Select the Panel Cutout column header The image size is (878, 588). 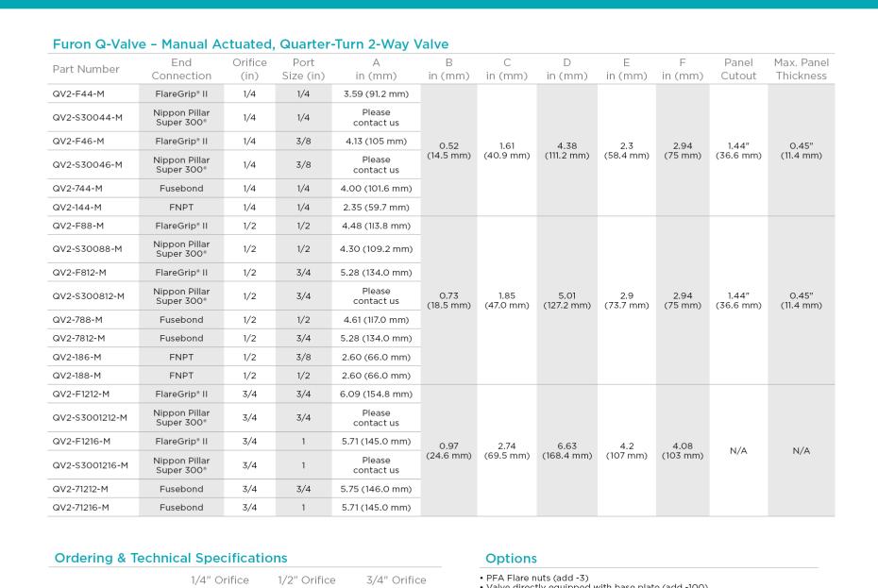pyautogui.click(x=737, y=69)
